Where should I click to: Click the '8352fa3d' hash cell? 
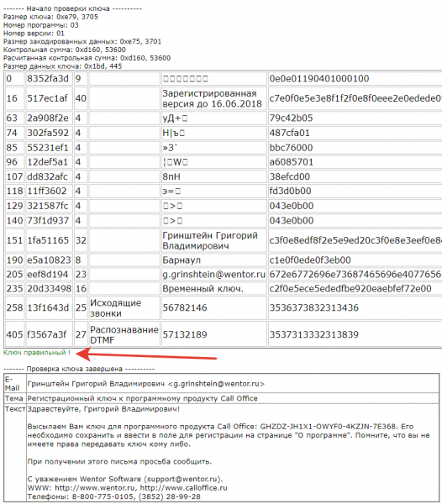[50, 79]
